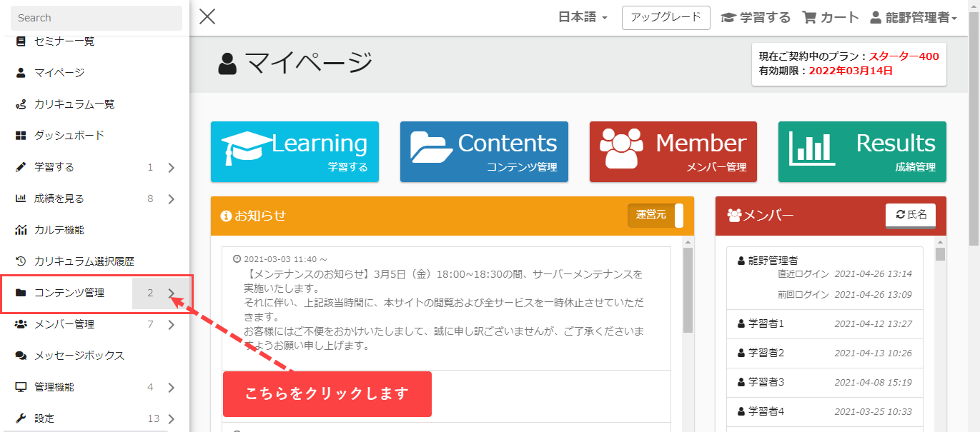
Task: Expand the 設定 sidebar submenu
Action: pyautogui.click(x=172, y=418)
